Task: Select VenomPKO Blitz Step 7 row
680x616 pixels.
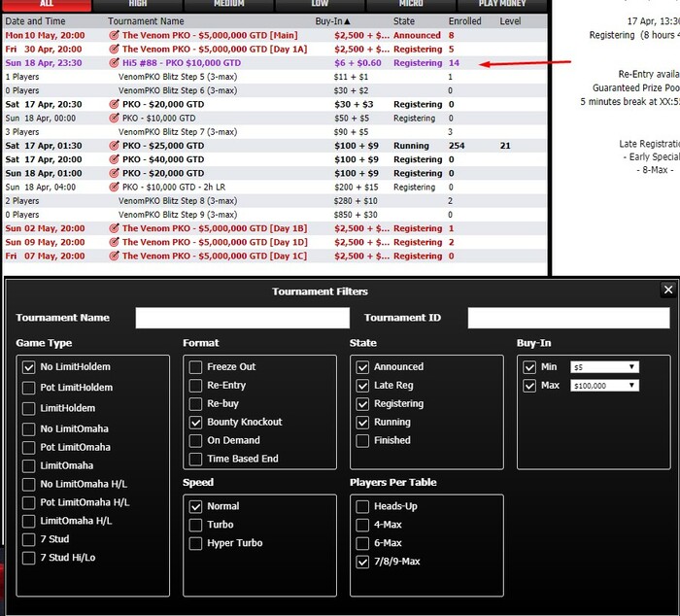Action: click(275, 132)
